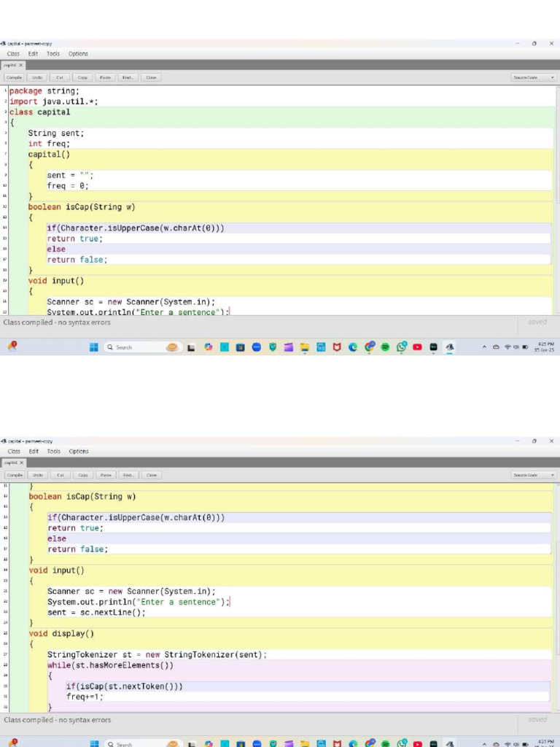Open File Explorer in the top taskbar

305,347
